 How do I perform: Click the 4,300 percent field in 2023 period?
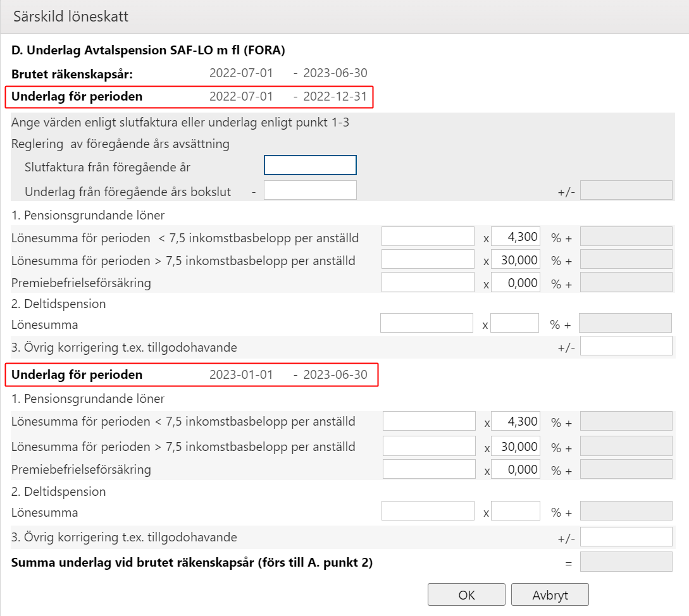pyautogui.click(x=516, y=421)
